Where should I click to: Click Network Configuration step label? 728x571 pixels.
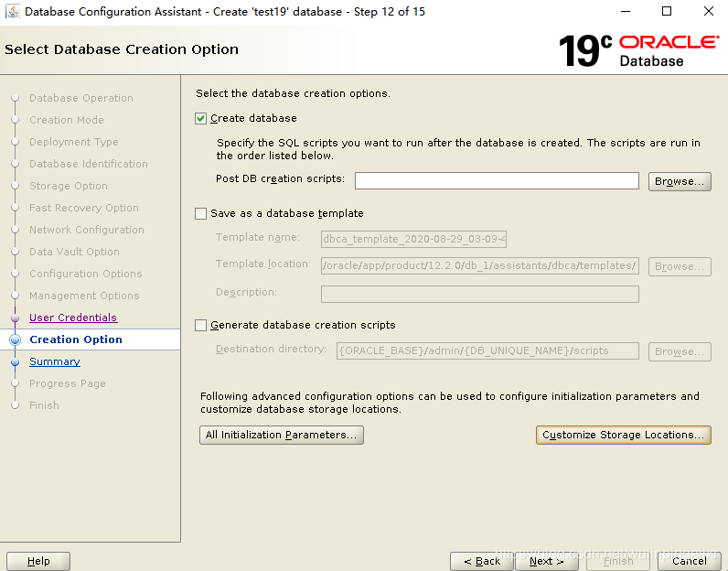coord(87,230)
